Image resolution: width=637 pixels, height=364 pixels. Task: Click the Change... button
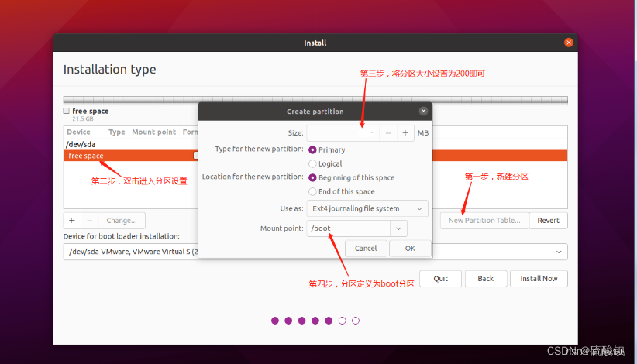click(x=122, y=221)
